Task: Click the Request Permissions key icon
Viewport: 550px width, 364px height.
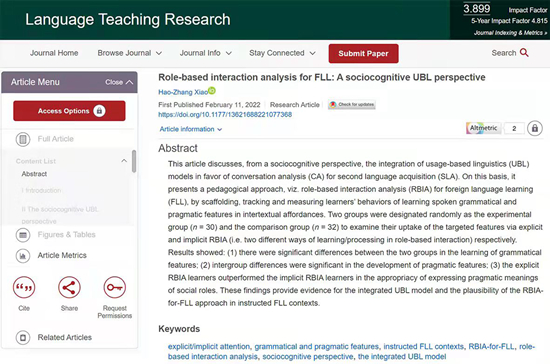Action: click(115, 288)
